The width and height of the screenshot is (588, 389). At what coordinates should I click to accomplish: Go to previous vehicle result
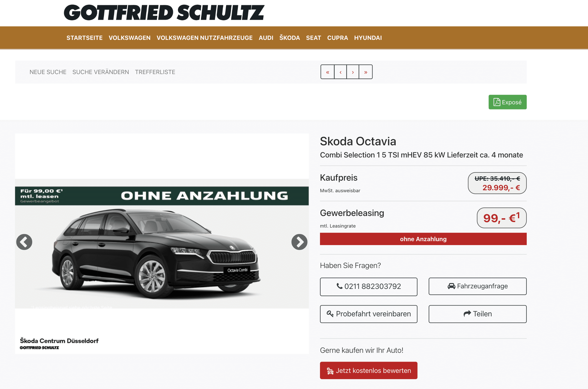click(341, 72)
